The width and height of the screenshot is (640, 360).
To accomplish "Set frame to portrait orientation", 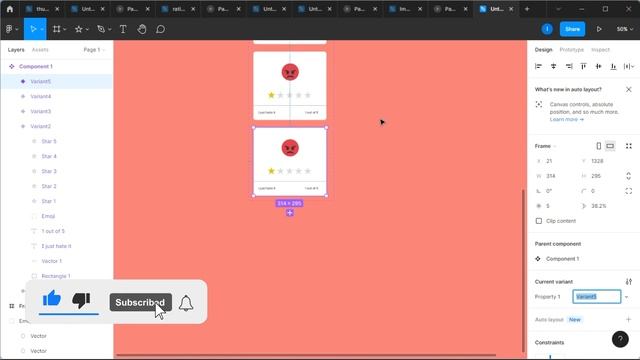I will click(598, 146).
